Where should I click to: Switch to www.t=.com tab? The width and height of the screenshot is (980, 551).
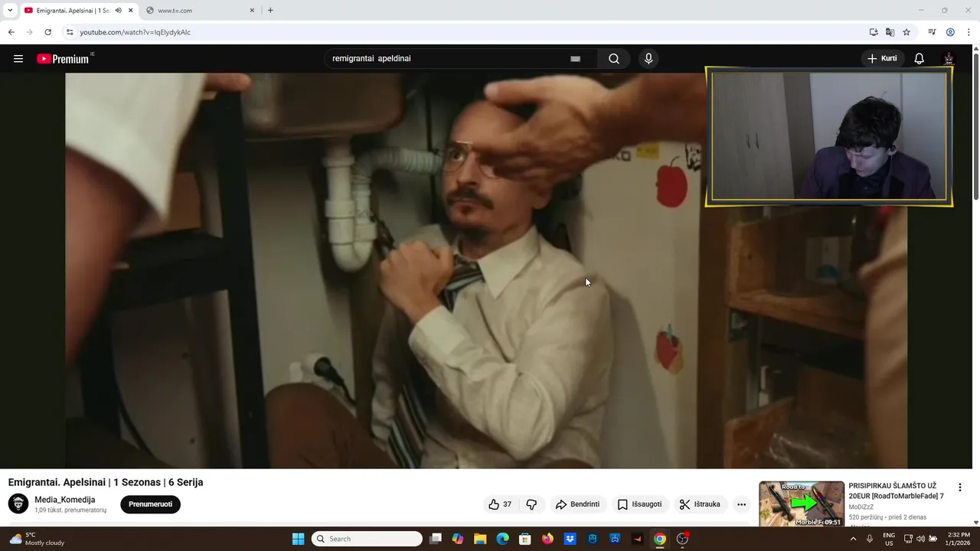click(200, 11)
